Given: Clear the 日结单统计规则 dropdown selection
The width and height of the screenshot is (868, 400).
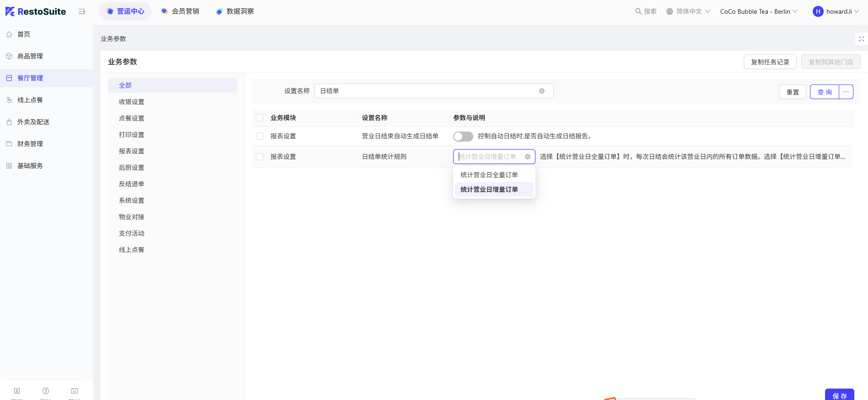Looking at the screenshot, I should (x=528, y=157).
